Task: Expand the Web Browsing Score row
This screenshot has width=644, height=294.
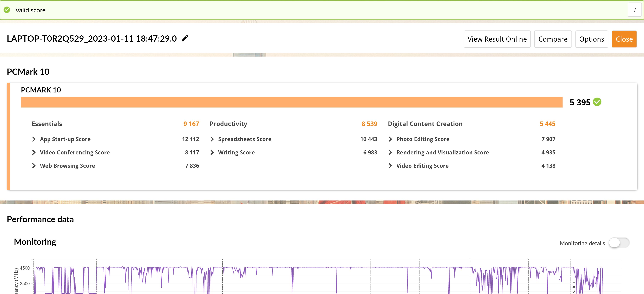Action: point(34,165)
